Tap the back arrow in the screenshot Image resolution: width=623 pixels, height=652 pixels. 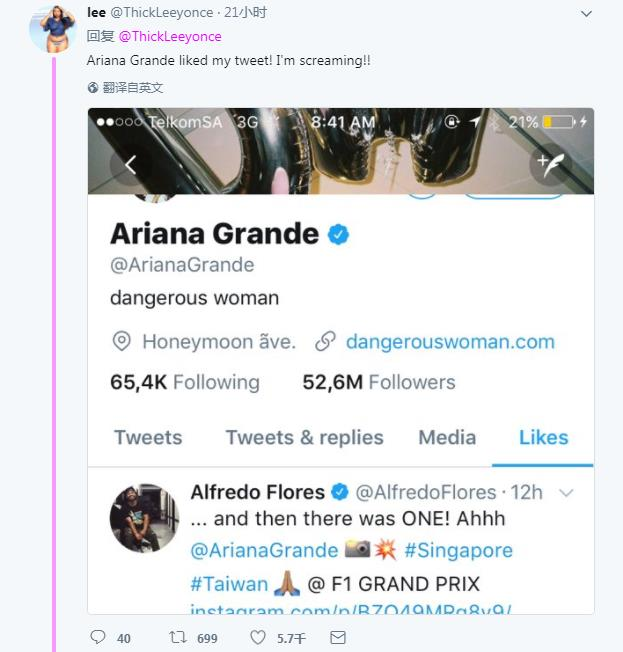(131, 165)
